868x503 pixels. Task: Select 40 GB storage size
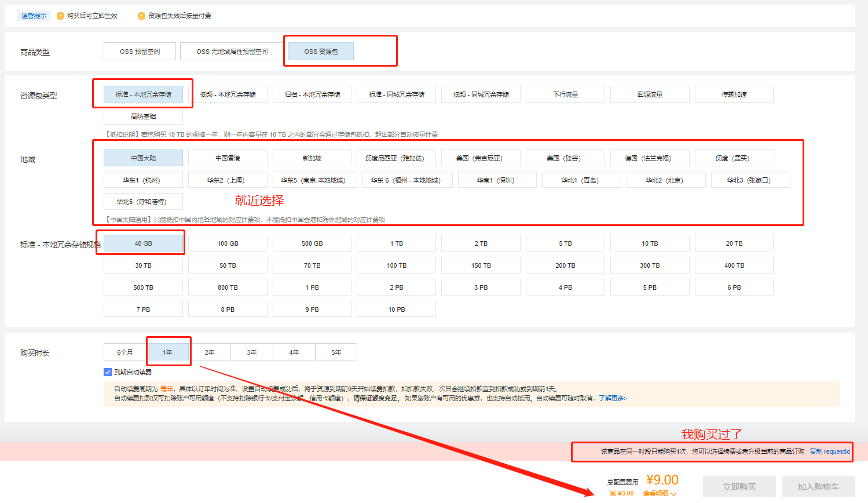[x=143, y=243]
